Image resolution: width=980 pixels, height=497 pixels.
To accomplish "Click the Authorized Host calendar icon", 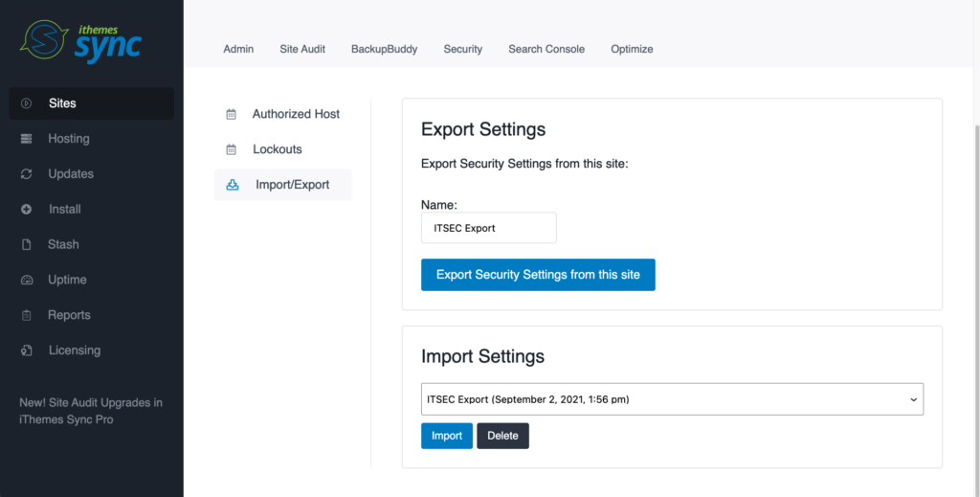I will pyautogui.click(x=232, y=114).
